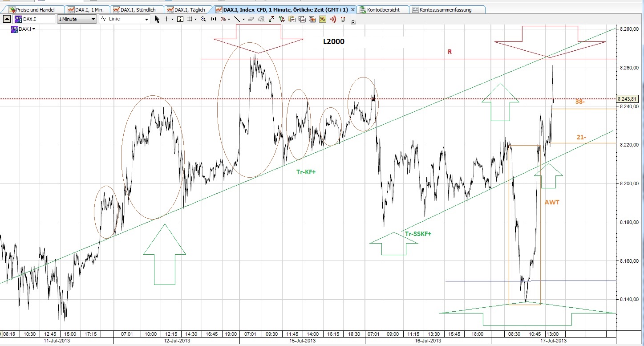Open the 1 Minute timeframe dropdown

(x=77, y=20)
